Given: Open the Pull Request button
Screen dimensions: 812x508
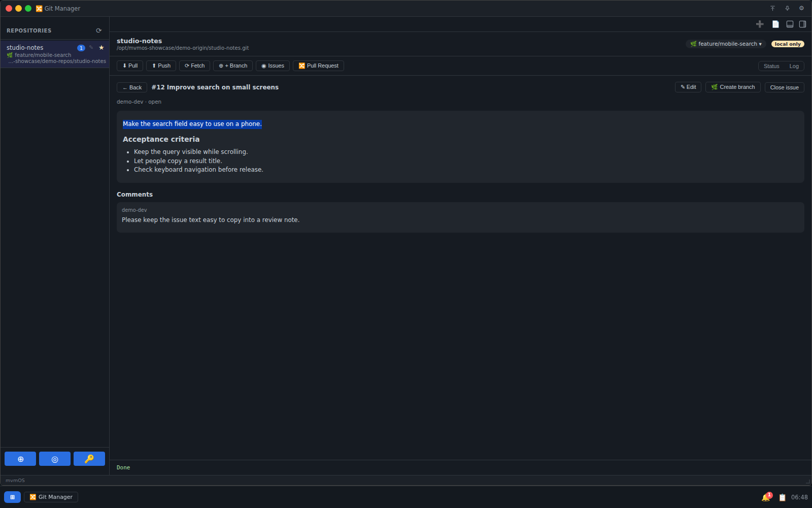Looking at the screenshot, I should tap(318, 66).
